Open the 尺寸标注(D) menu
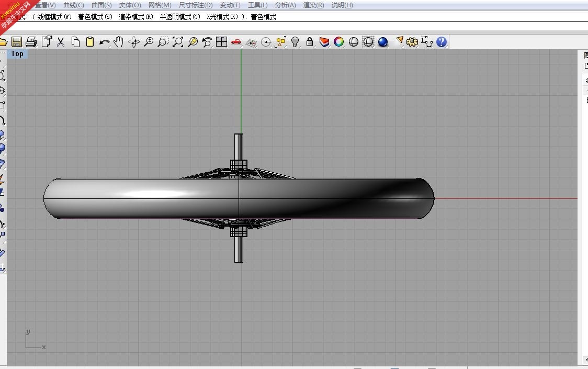 tap(195, 5)
